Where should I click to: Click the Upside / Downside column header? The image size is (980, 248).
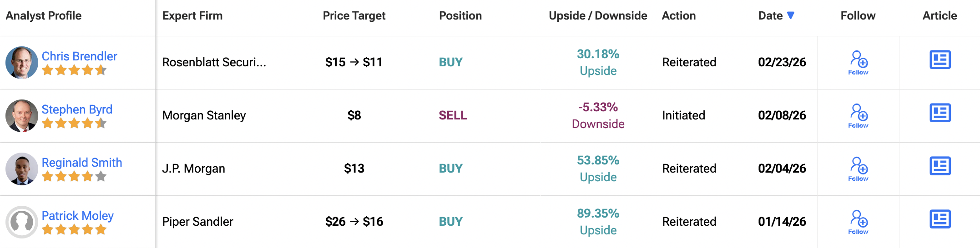(x=598, y=16)
